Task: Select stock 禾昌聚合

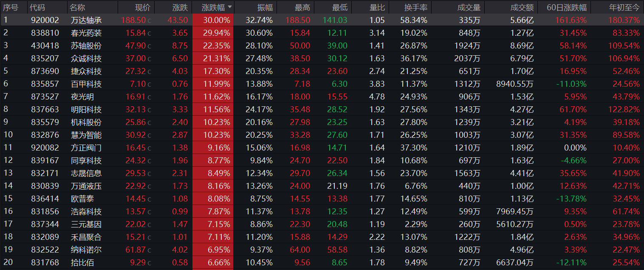Action: pos(86,237)
